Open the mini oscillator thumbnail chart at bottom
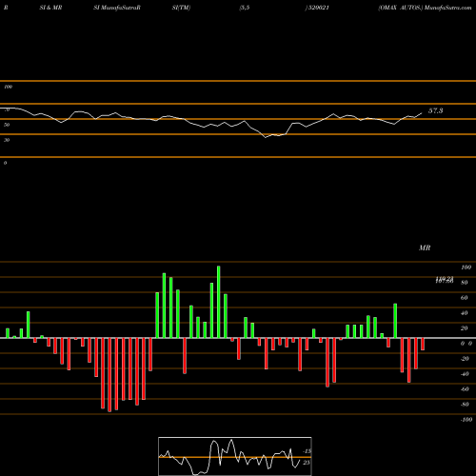 pyautogui.click(x=235, y=456)
